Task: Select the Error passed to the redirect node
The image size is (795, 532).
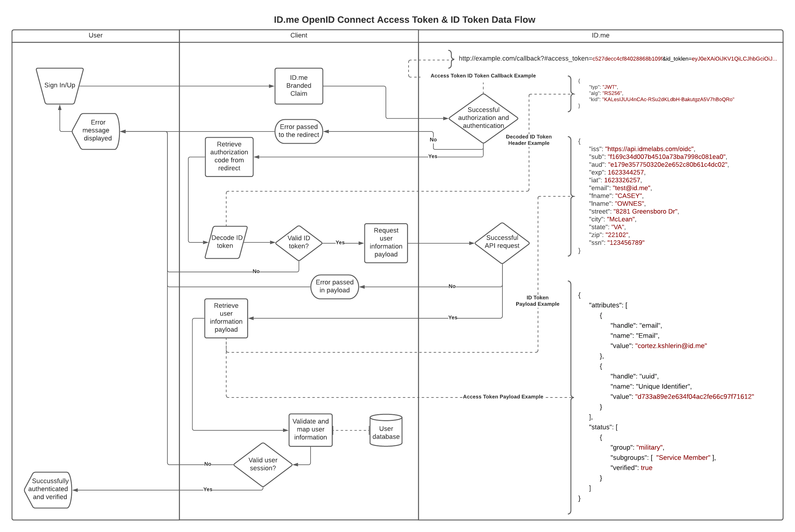Action: point(299,131)
